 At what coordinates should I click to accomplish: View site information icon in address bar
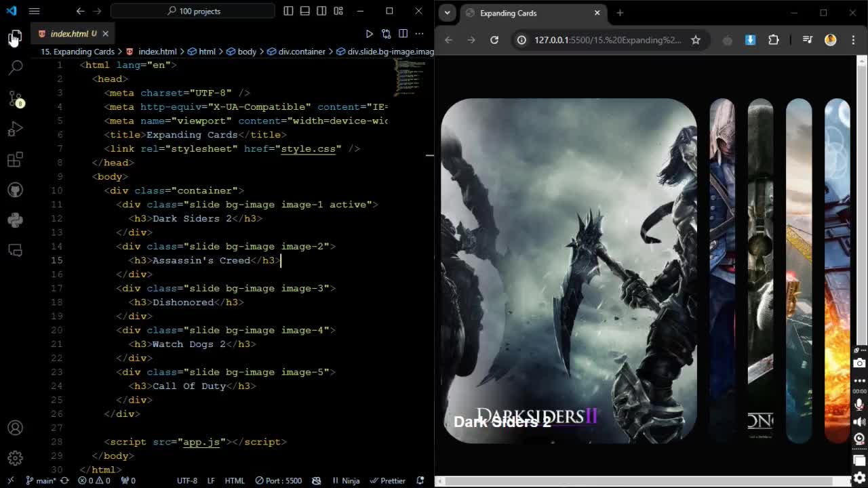point(521,40)
